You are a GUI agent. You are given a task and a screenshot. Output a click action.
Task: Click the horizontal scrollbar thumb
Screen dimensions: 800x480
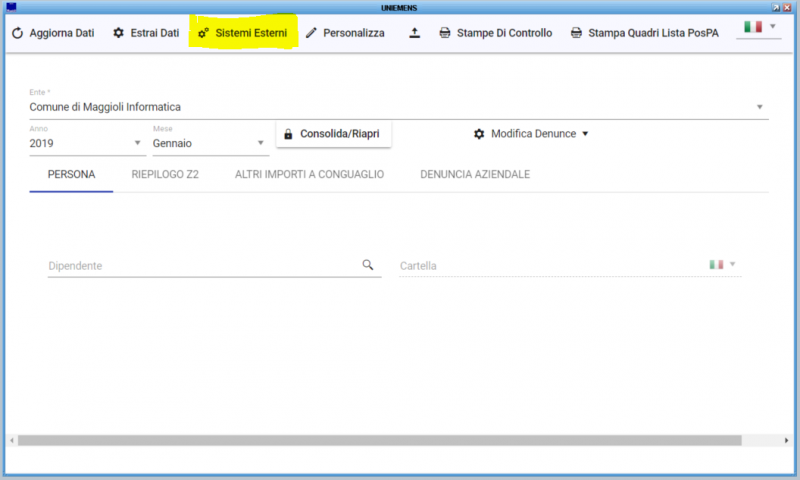point(380,440)
